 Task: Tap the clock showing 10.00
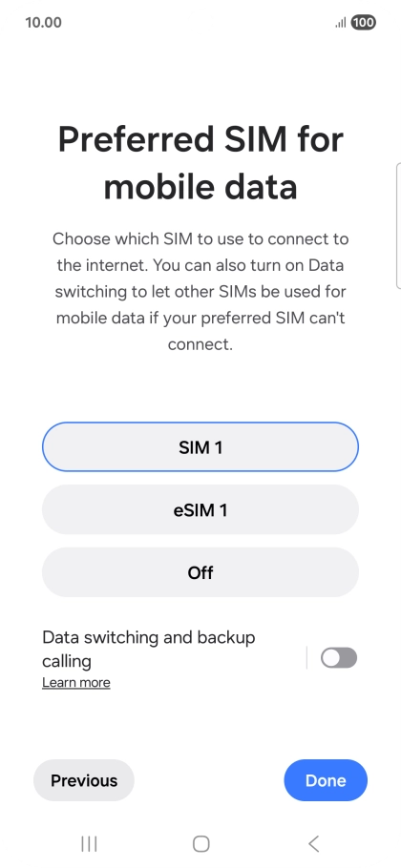click(x=43, y=23)
